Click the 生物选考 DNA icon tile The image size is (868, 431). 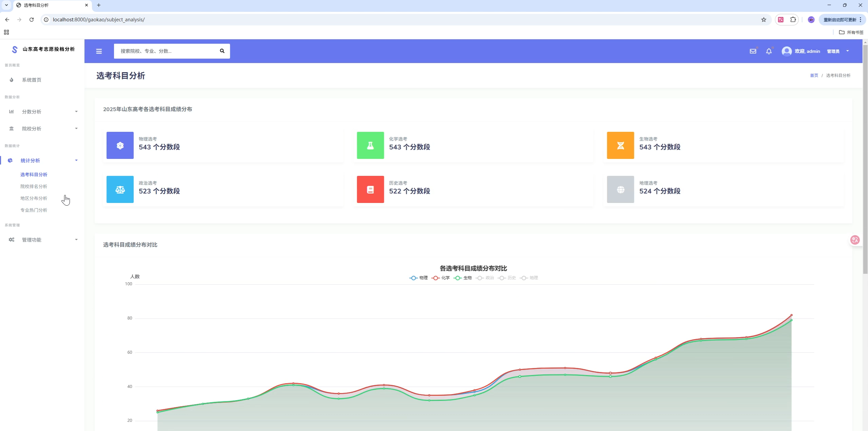(620, 145)
